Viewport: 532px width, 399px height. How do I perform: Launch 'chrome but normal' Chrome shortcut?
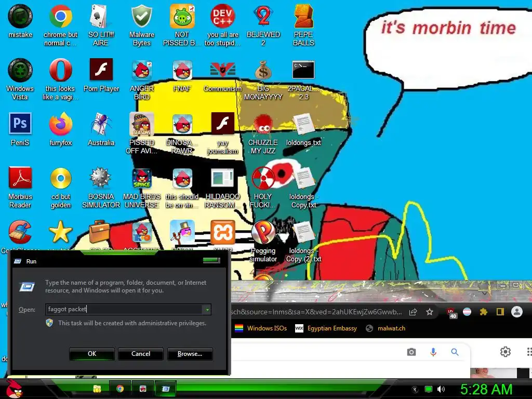coord(60,25)
